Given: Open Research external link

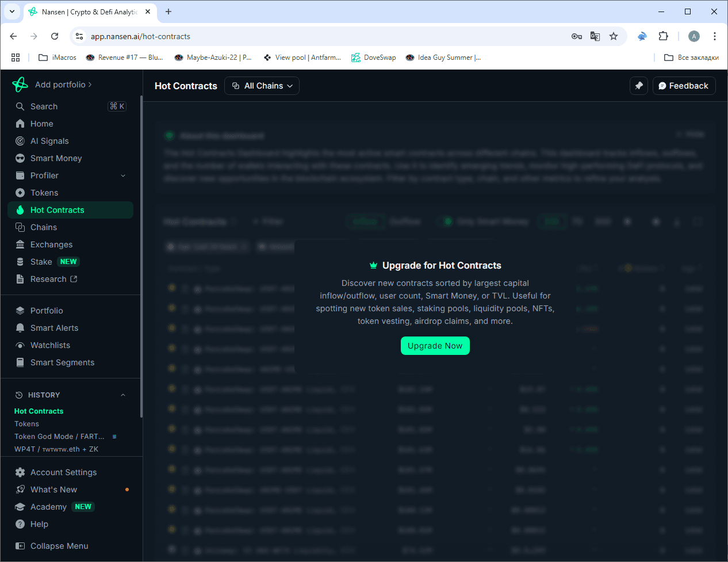Looking at the screenshot, I should tap(71, 279).
